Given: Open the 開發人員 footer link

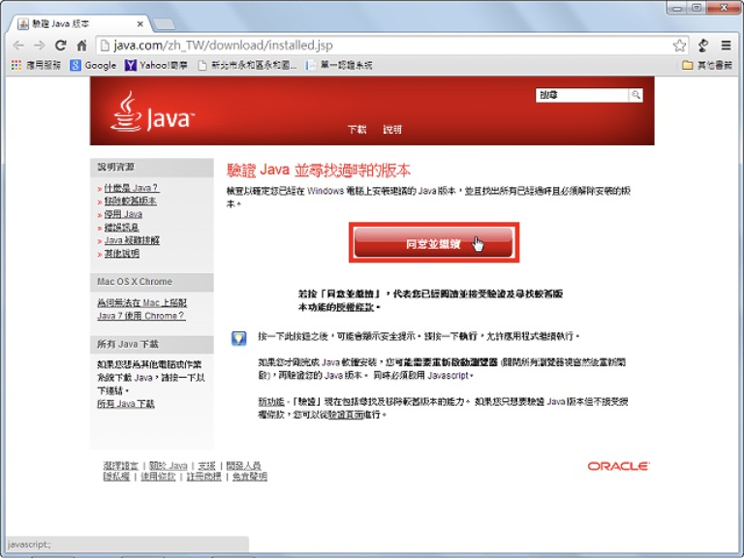Looking at the screenshot, I should coord(243,466).
